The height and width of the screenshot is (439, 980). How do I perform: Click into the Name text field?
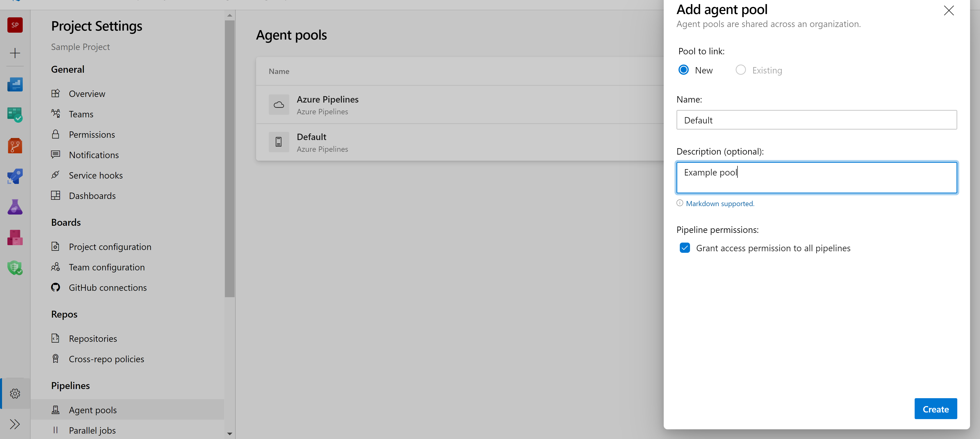(x=816, y=120)
